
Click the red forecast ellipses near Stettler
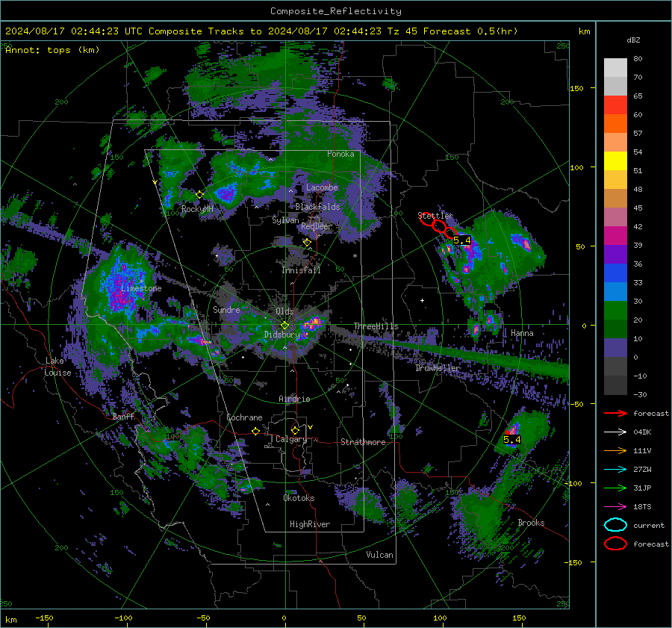click(438, 226)
